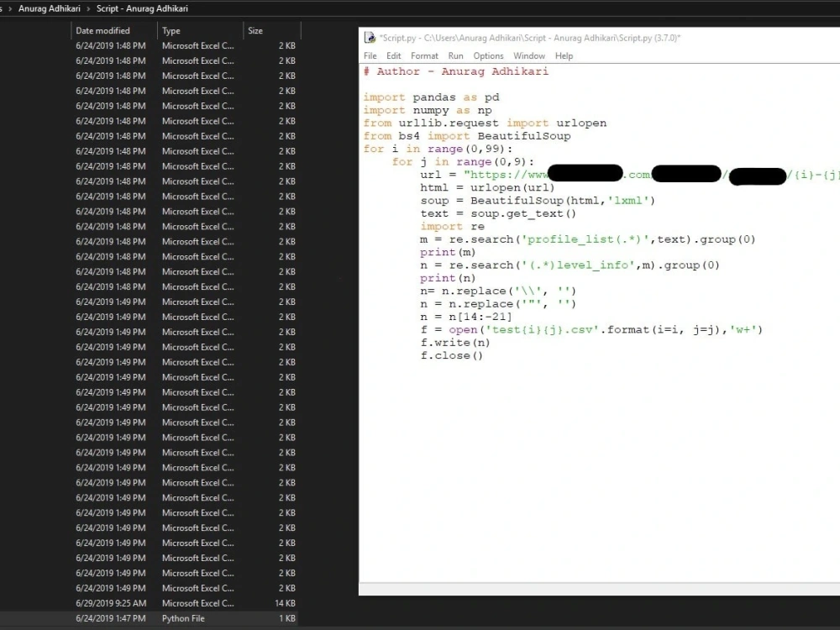Click the 'text = soup.get_text()' line

[498, 213]
